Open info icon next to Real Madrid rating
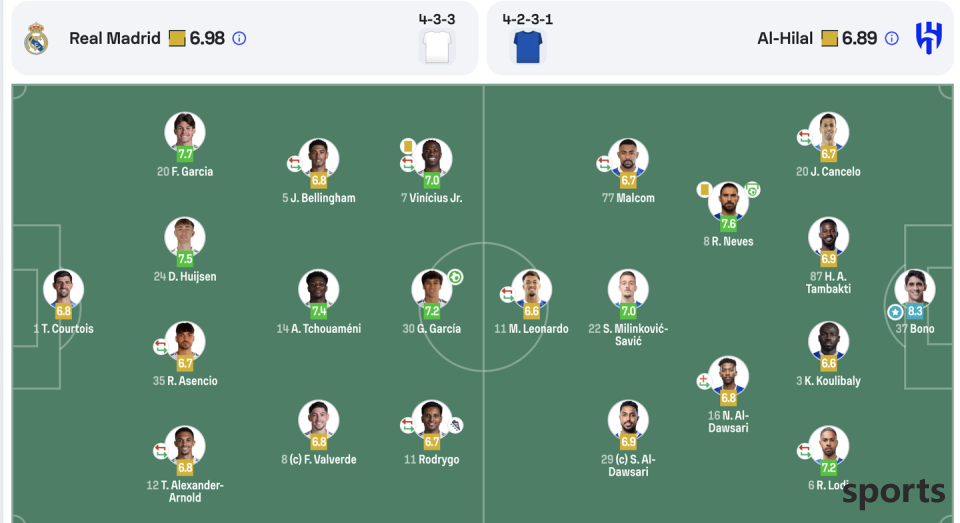 [239, 39]
